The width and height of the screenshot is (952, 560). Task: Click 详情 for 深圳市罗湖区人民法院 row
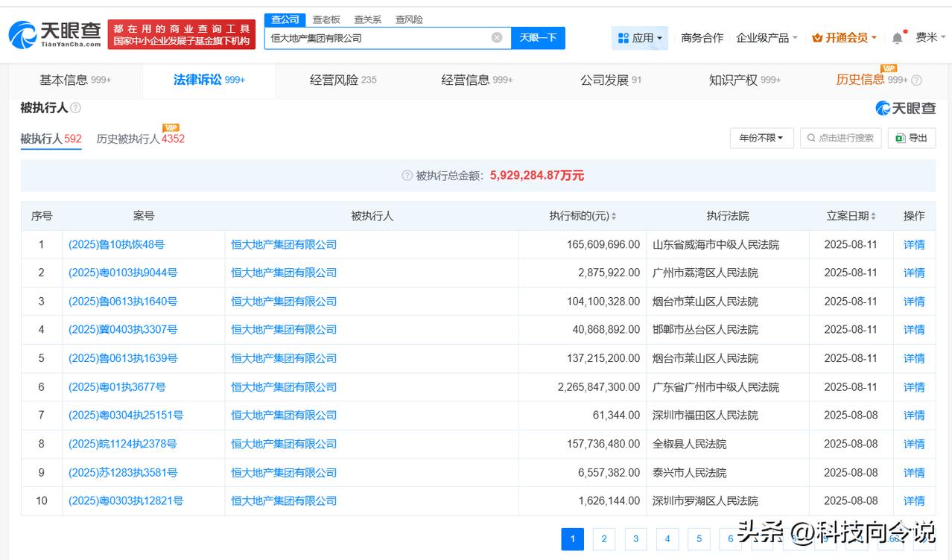914,500
